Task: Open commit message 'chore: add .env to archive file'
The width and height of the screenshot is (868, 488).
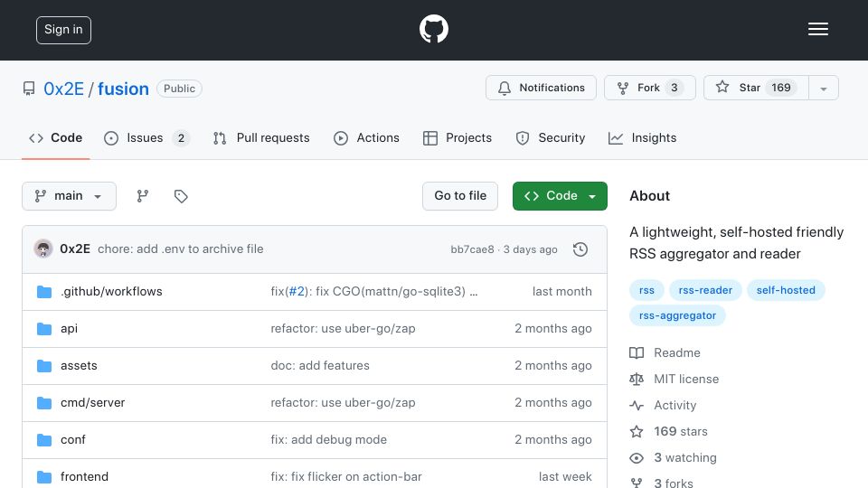Action: tap(181, 249)
